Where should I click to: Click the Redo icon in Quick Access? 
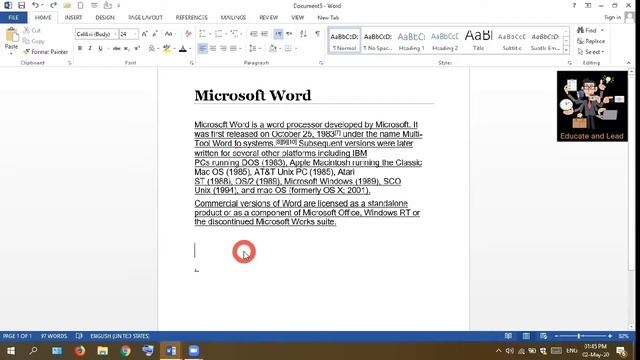[x=53, y=5]
